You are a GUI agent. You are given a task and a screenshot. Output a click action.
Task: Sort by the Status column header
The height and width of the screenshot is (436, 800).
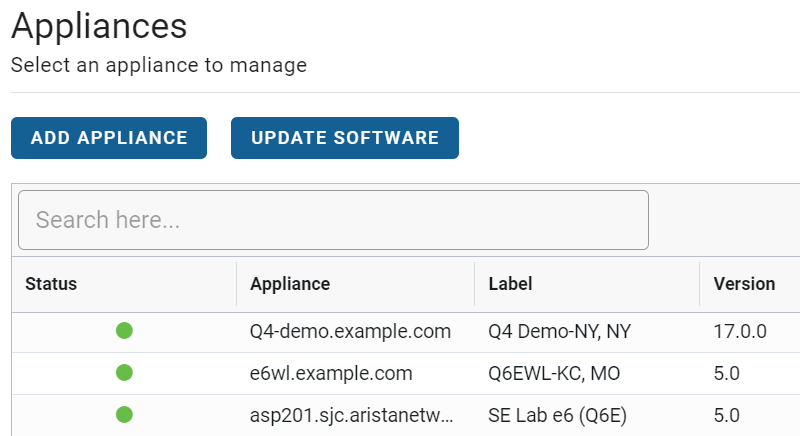click(x=51, y=284)
